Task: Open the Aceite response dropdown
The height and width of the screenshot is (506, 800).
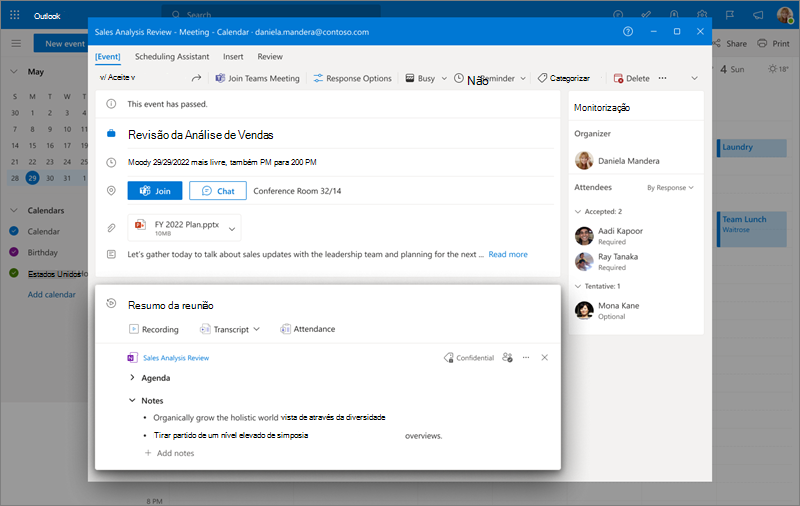Action: click(118, 78)
